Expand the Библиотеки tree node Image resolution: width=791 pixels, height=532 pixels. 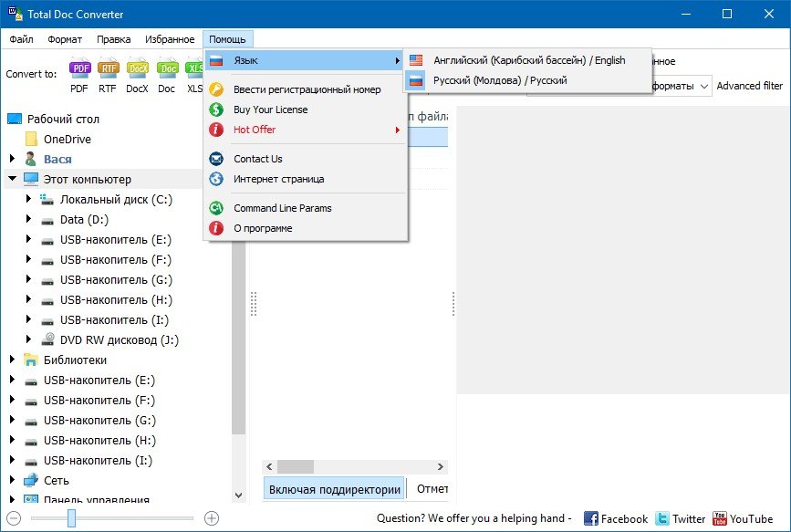[13, 360]
